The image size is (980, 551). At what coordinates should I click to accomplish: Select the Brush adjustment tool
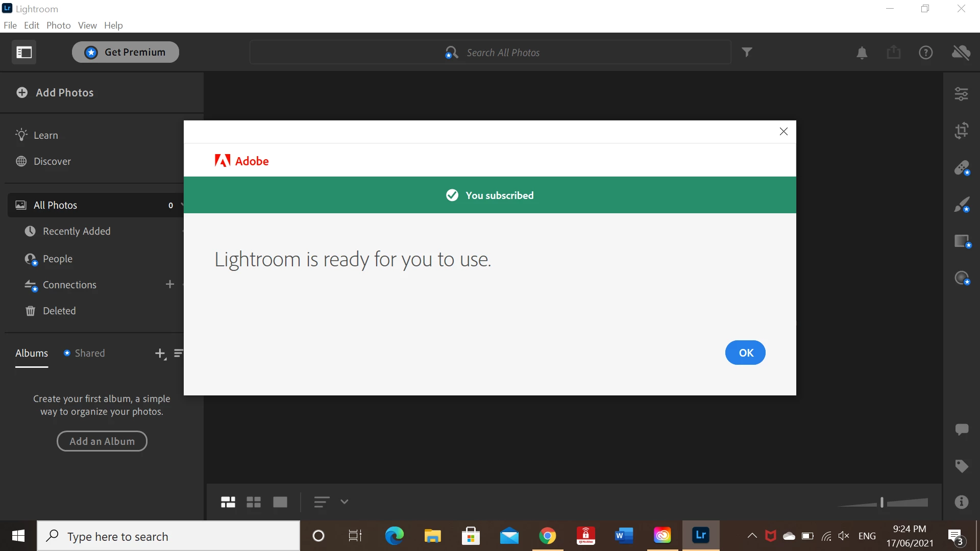(961, 205)
